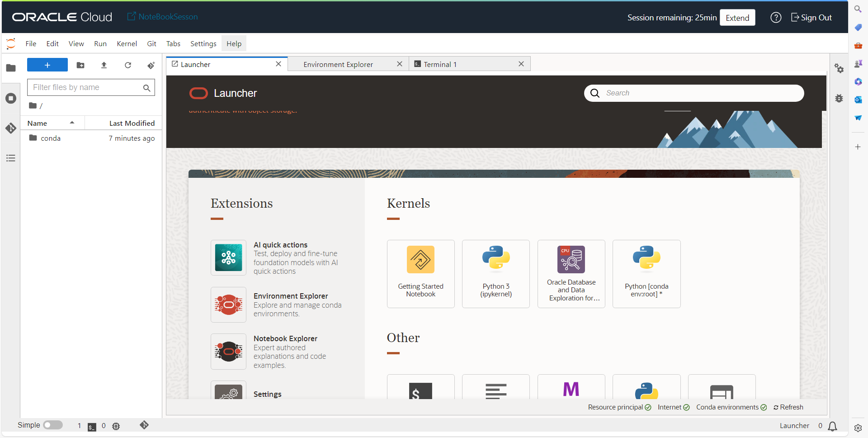Open the Run menu
The image size is (868, 438).
coord(100,44)
